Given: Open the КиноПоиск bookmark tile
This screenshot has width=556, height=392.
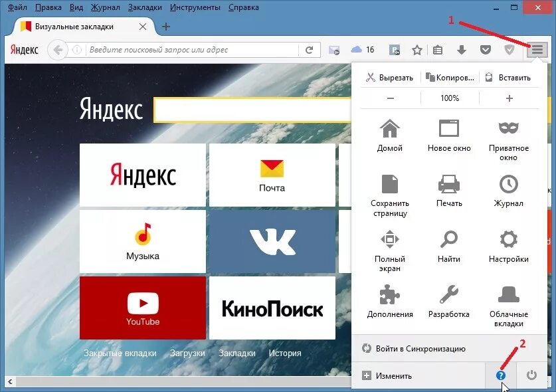Looking at the screenshot, I should (272, 308).
